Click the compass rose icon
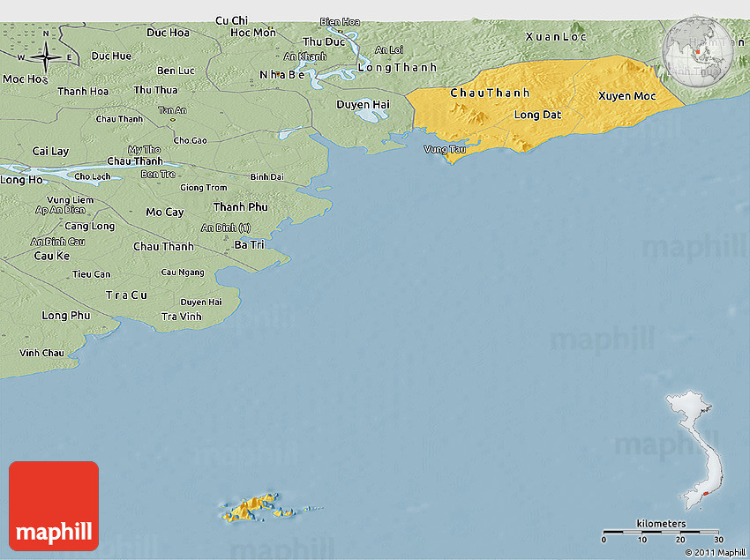 click(x=46, y=58)
